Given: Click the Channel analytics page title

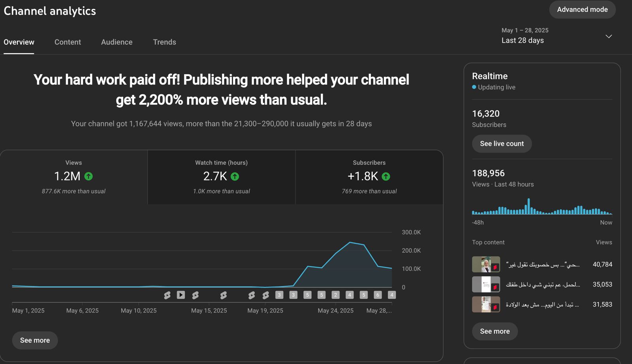Looking at the screenshot, I should coord(50,11).
